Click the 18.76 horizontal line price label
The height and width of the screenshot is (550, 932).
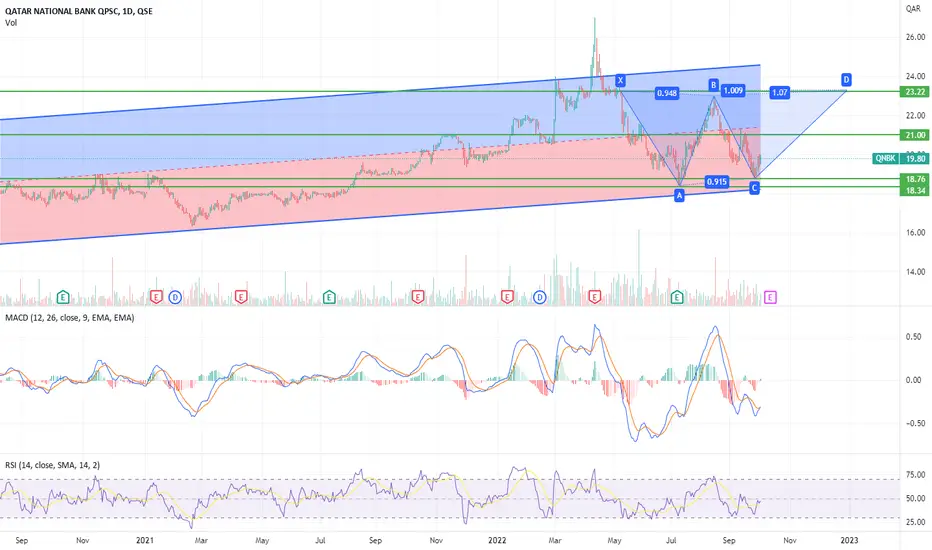coord(915,179)
